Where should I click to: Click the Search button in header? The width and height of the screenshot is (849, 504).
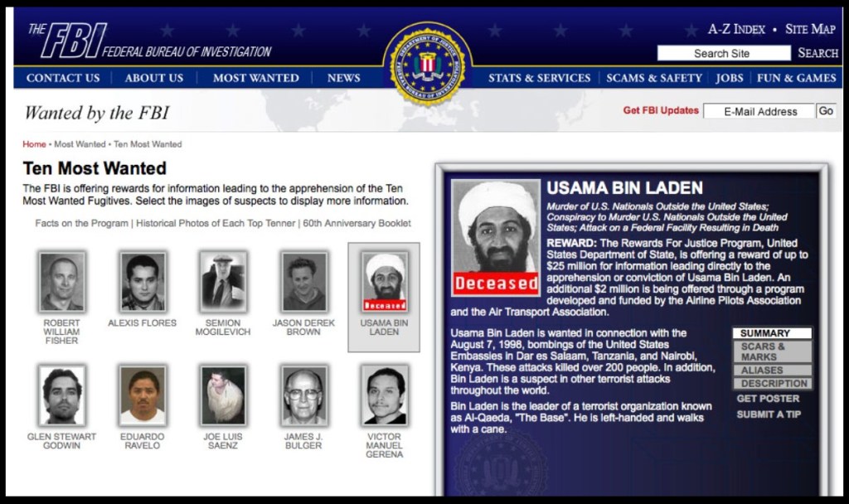[x=817, y=53]
